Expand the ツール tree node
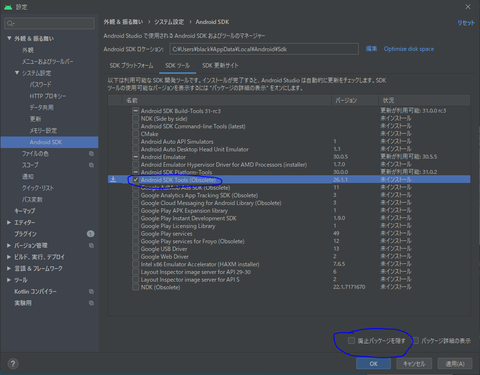480x375 pixels. [x=9, y=280]
